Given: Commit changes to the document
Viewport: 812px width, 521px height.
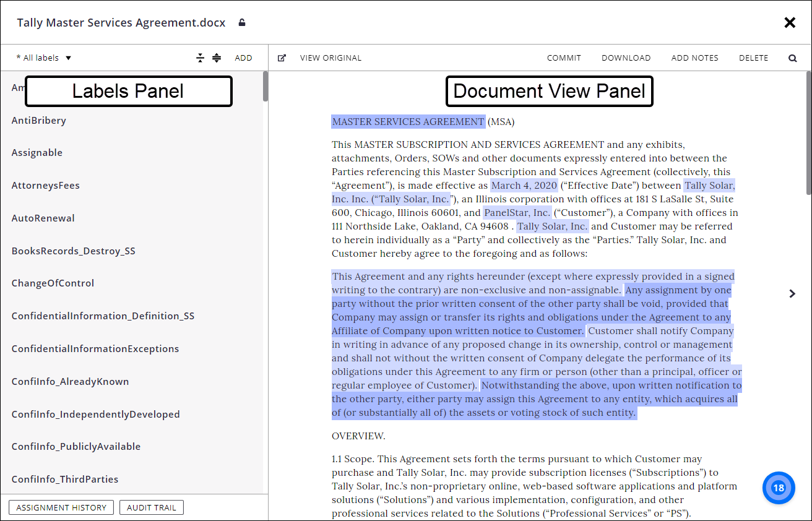Looking at the screenshot, I should coord(564,57).
